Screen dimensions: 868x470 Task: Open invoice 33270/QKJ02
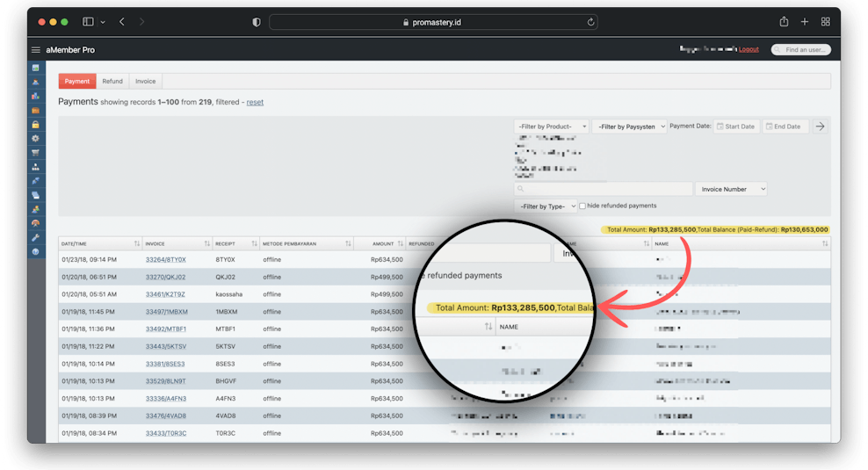click(x=165, y=277)
